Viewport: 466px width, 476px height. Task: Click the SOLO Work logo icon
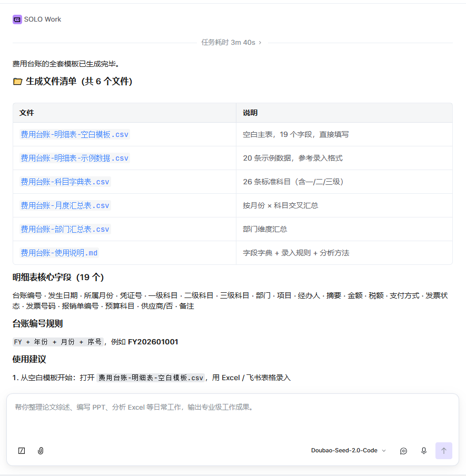[x=17, y=19]
